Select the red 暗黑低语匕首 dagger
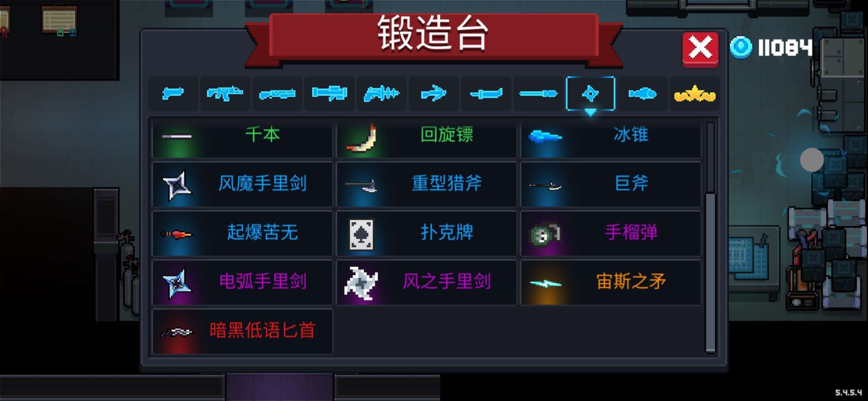868x401 pixels. pos(242,331)
